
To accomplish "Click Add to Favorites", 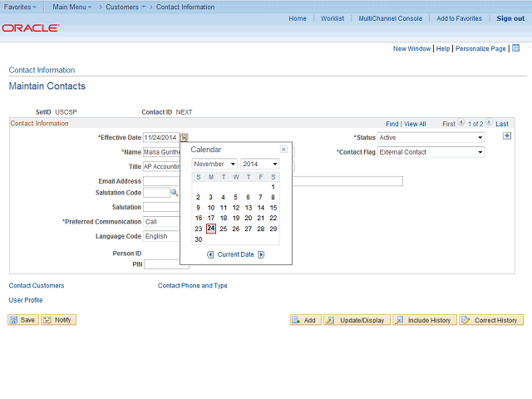I will tap(459, 18).
